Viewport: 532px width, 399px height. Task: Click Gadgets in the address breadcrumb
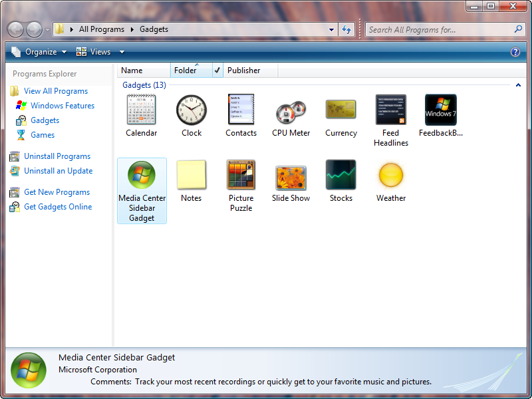(154, 29)
